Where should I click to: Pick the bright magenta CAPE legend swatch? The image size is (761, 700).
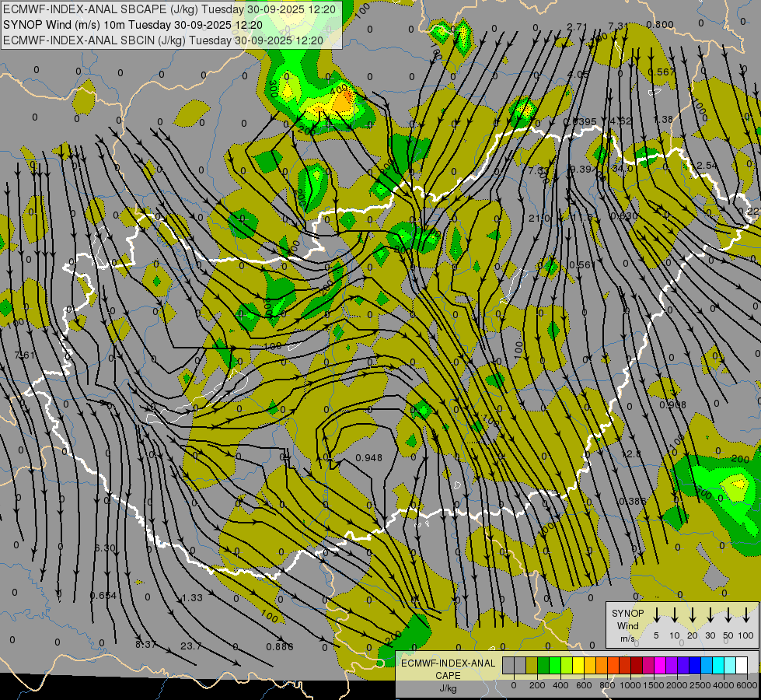coord(660,665)
